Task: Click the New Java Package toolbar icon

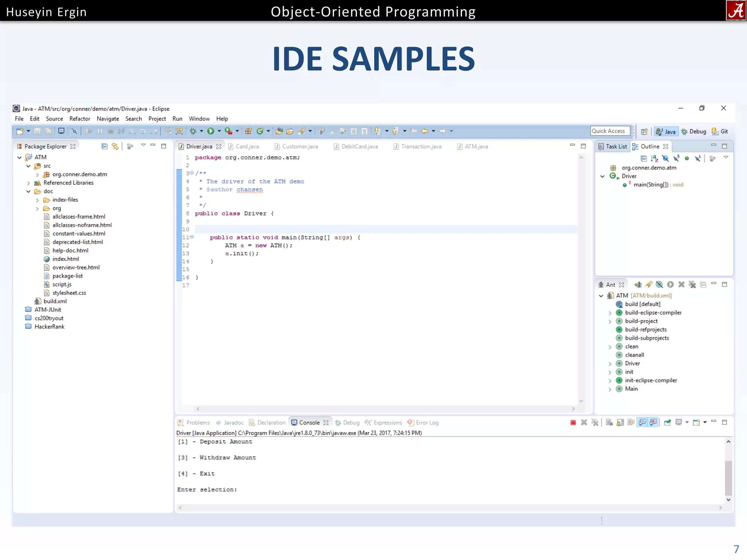Action: point(248,131)
